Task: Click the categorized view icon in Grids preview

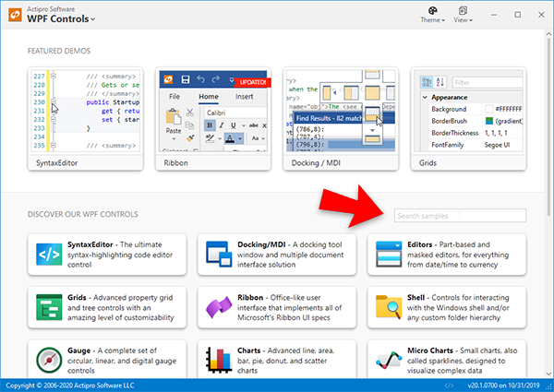Action: pyautogui.click(x=427, y=82)
